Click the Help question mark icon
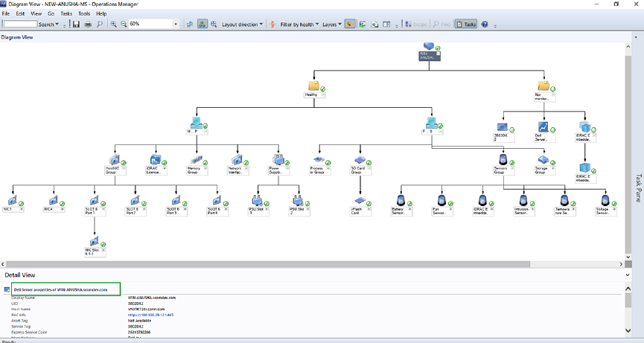Image resolution: width=644 pixels, height=343 pixels. tap(485, 25)
